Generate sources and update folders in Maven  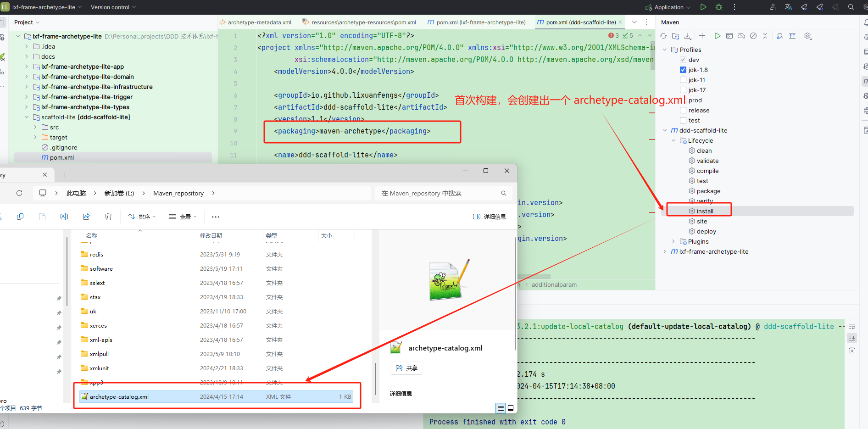675,36
